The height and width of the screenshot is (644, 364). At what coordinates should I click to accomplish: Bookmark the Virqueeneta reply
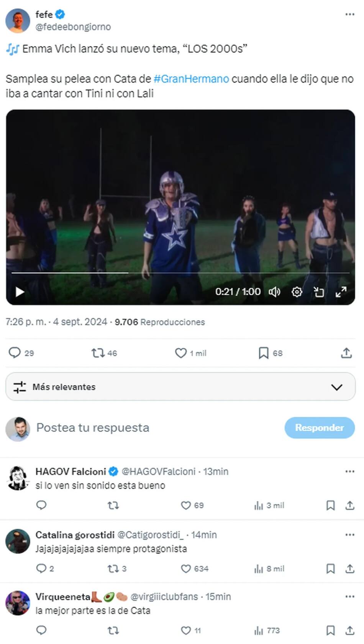pos(330,630)
